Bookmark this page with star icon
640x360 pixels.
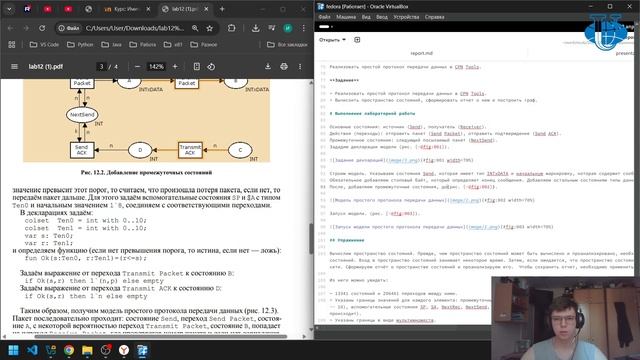209,28
